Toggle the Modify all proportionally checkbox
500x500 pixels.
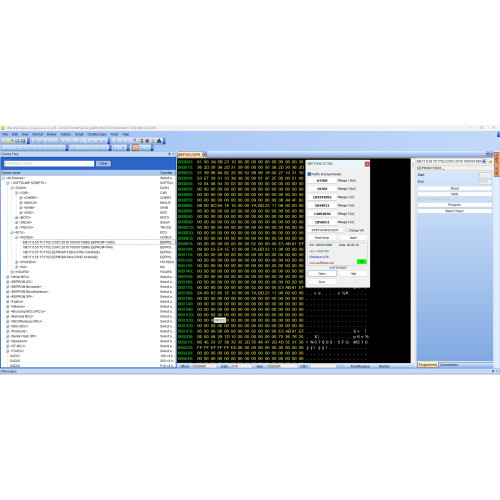click(x=309, y=174)
